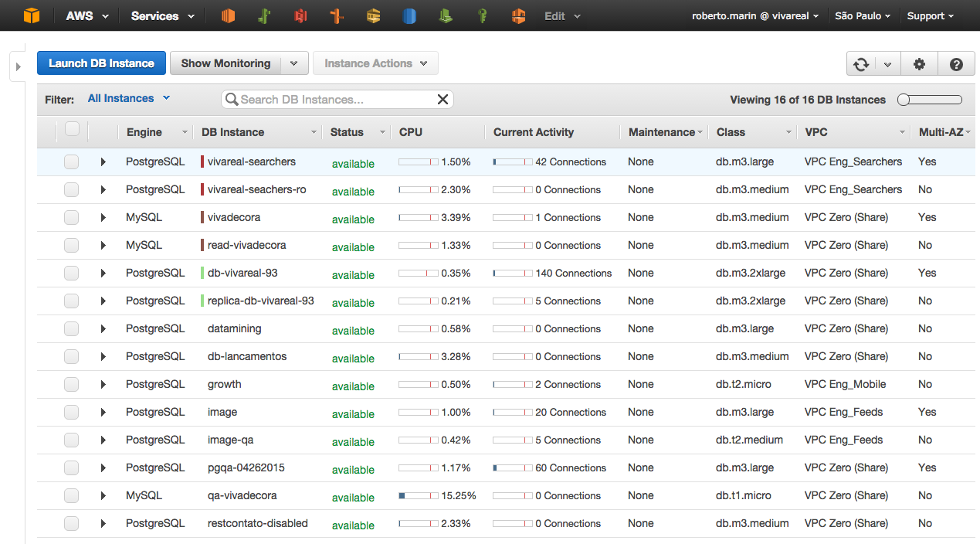Clear the DB instance search with X
The width and height of the screenshot is (980, 544).
(x=443, y=99)
